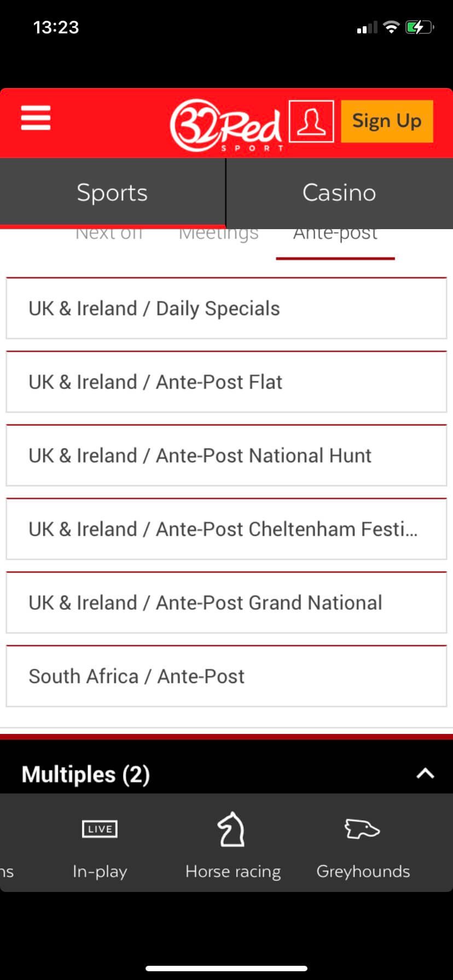The image size is (453, 980).
Task: Select the Meetings tab
Action: (218, 235)
